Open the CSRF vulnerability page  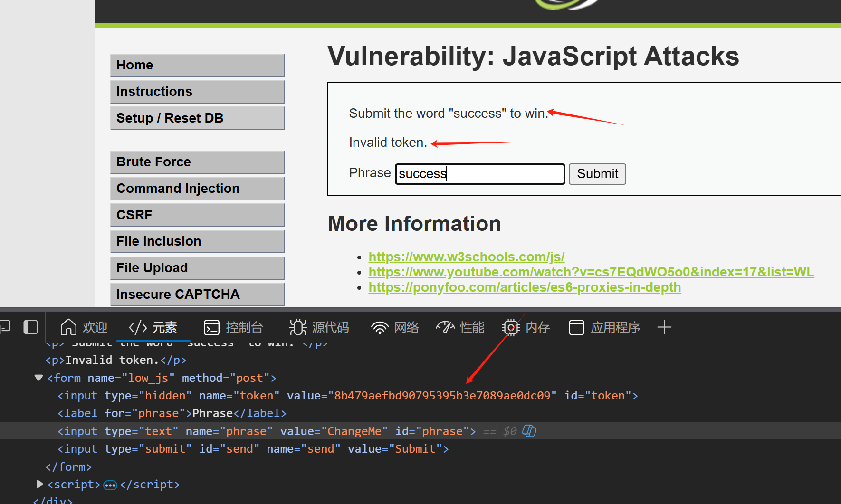(x=197, y=215)
